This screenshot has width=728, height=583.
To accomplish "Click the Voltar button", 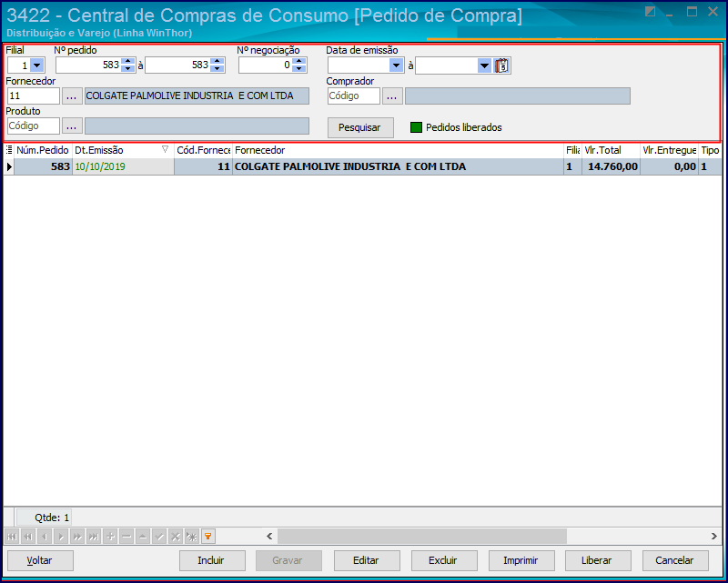I will (40, 561).
